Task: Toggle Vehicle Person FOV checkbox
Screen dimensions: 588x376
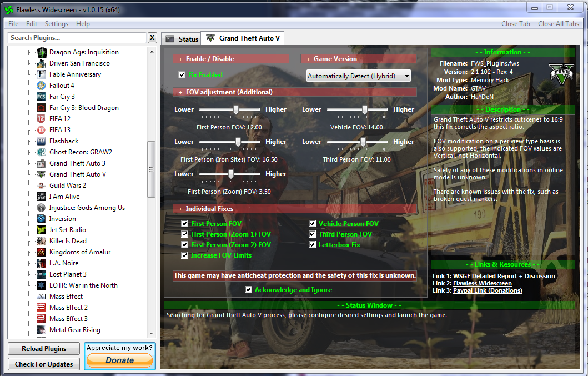Action: [313, 224]
